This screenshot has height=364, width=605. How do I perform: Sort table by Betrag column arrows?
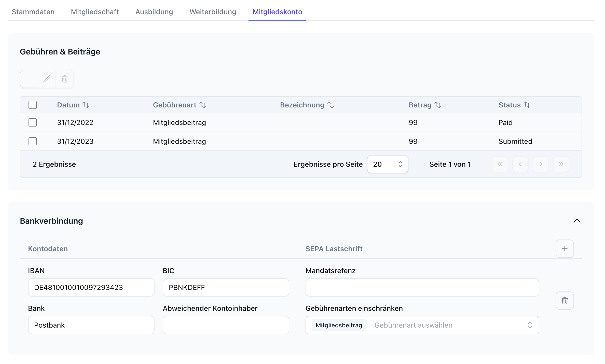point(438,105)
